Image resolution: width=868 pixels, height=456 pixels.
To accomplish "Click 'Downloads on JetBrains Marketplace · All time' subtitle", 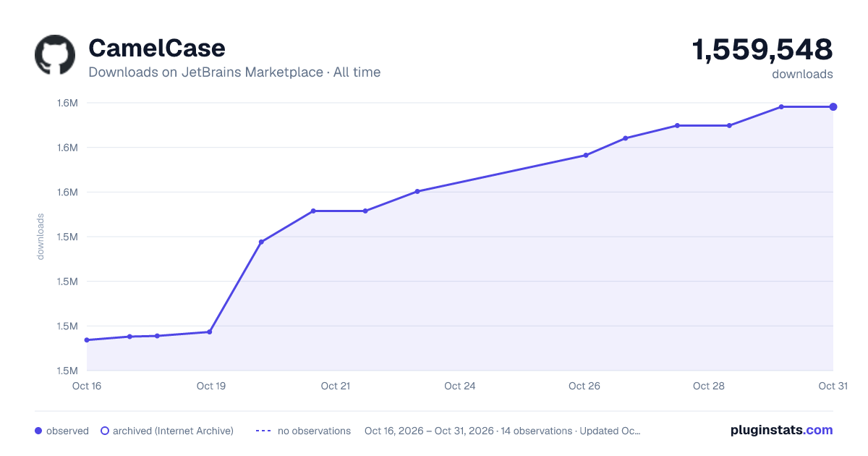I will click(234, 72).
